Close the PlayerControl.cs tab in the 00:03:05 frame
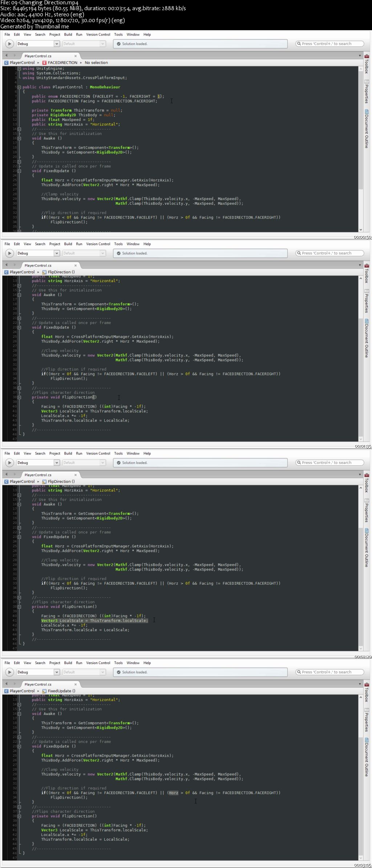 point(76,684)
